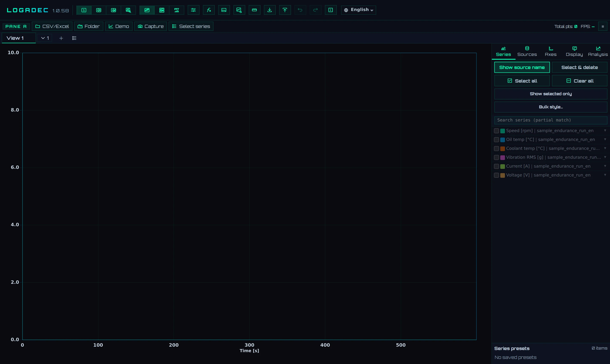Open the Axes tab
Screen dimensions: 610x364
click(551, 51)
